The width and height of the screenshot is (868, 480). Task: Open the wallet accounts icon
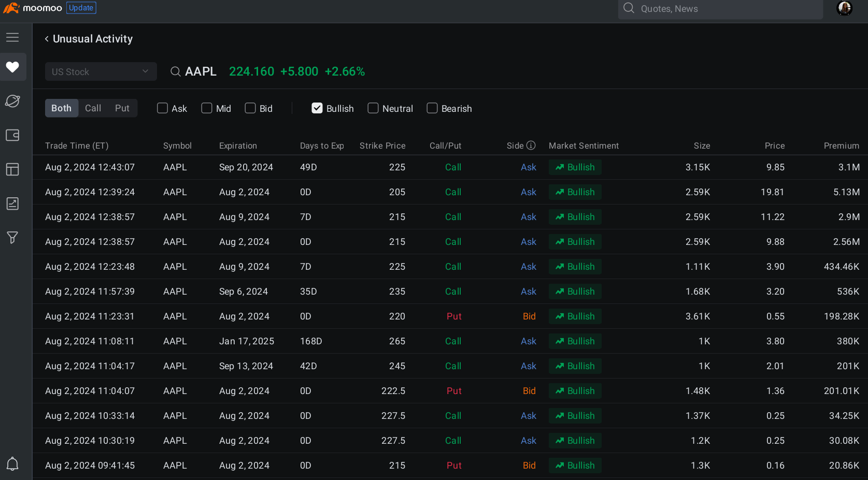12,135
